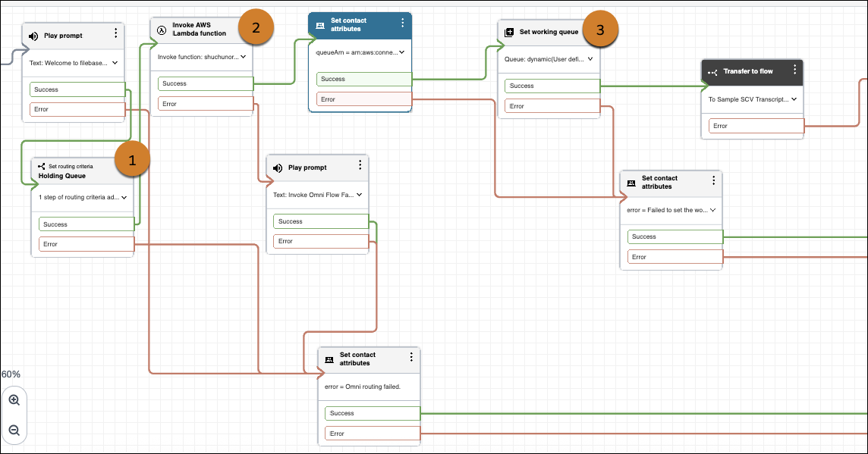Image resolution: width=868 pixels, height=454 pixels.
Task: Open the kebab menu of the queueArn Set contact attributes block
Action: click(x=402, y=23)
